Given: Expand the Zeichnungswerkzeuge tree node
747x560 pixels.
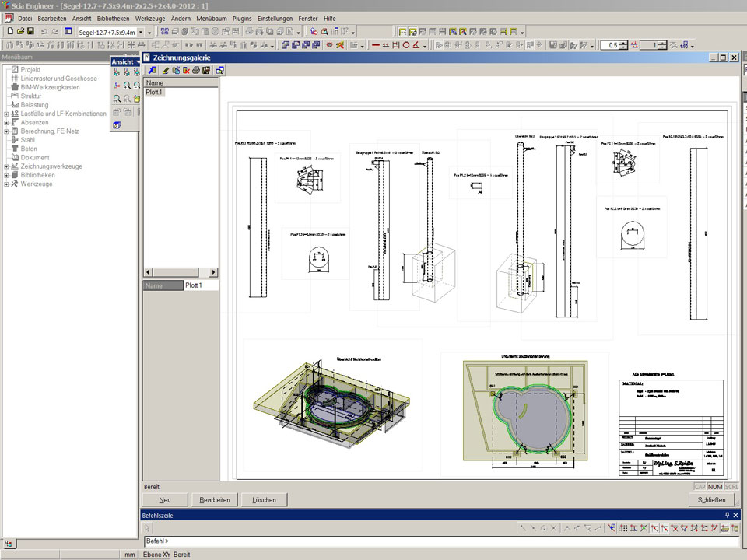Looking at the screenshot, I should pos(6,166).
